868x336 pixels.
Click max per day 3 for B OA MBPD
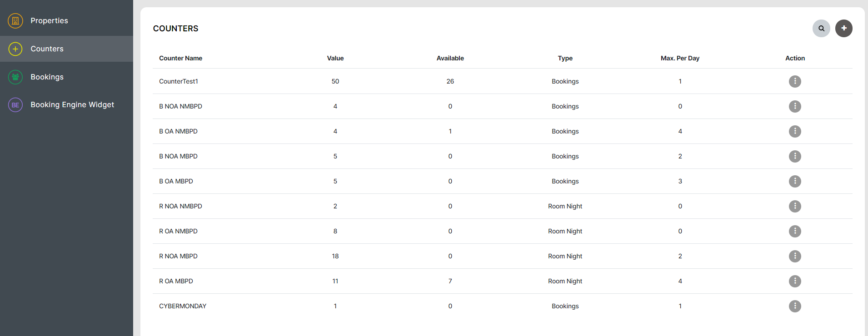click(x=680, y=181)
